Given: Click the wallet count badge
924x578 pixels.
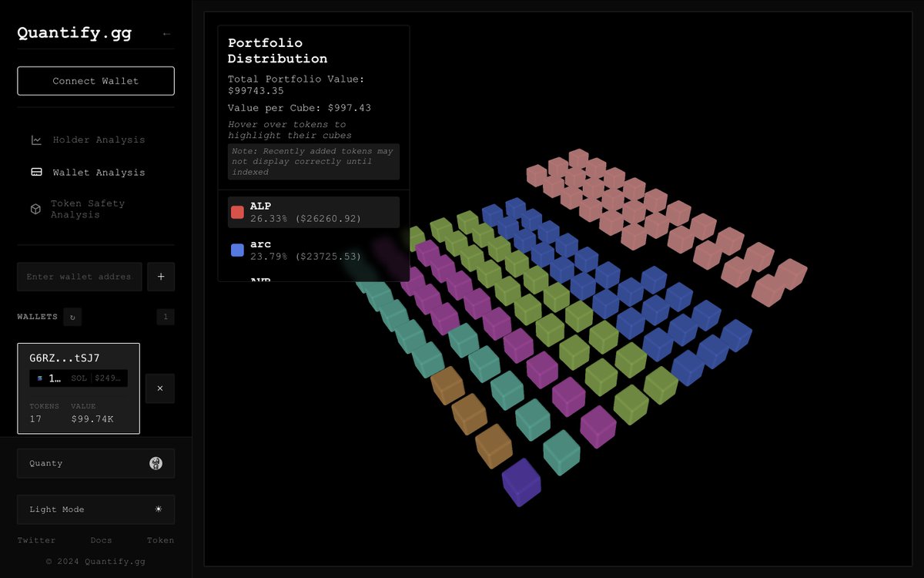Looking at the screenshot, I should coord(165,317).
